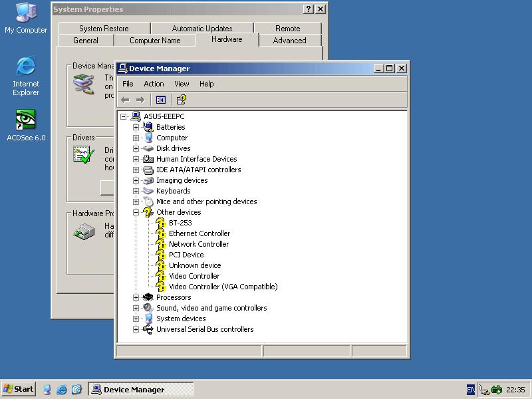
Task: Click the Start button
Action: tap(19, 389)
